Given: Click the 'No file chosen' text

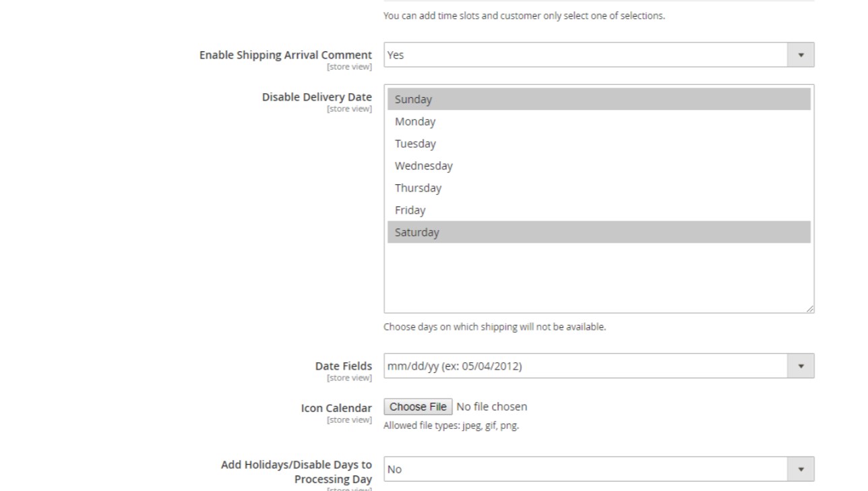Looking at the screenshot, I should tap(492, 407).
